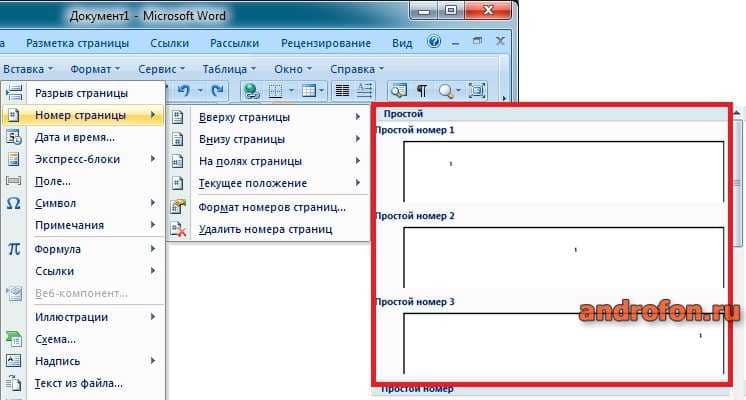
Task: Click the Текст из файла icon
Action: (x=13, y=383)
